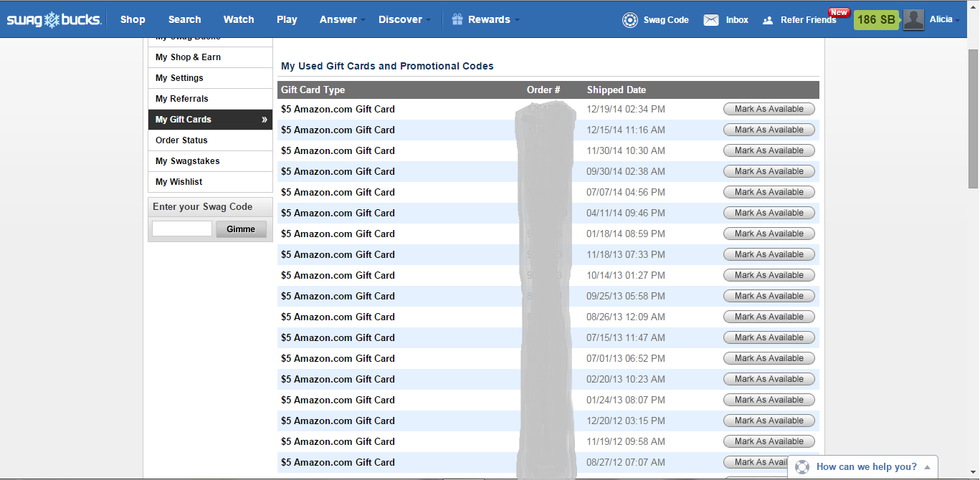Click the 10/14/13 01:27 PM shipped date
Image resolution: width=980 pixels, height=480 pixels.
[x=626, y=275]
